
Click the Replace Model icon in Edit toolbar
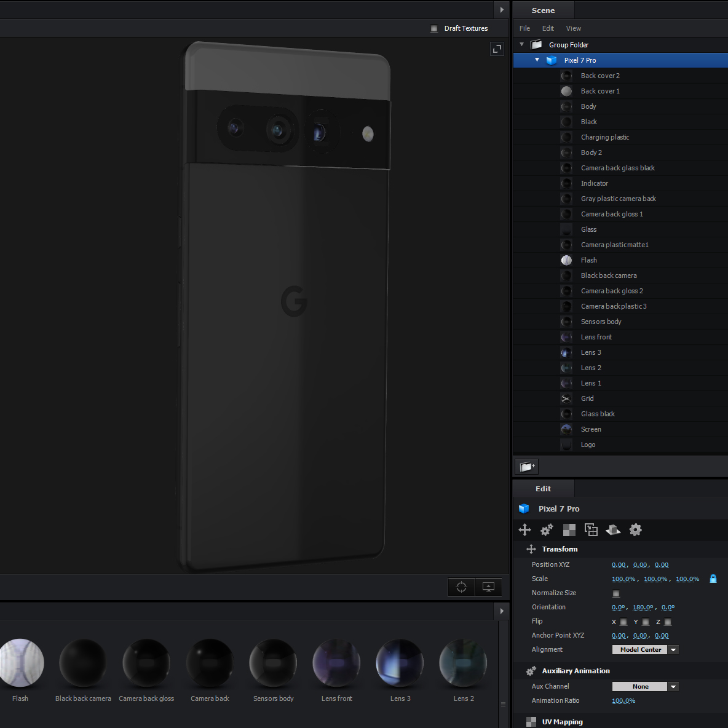click(x=591, y=530)
